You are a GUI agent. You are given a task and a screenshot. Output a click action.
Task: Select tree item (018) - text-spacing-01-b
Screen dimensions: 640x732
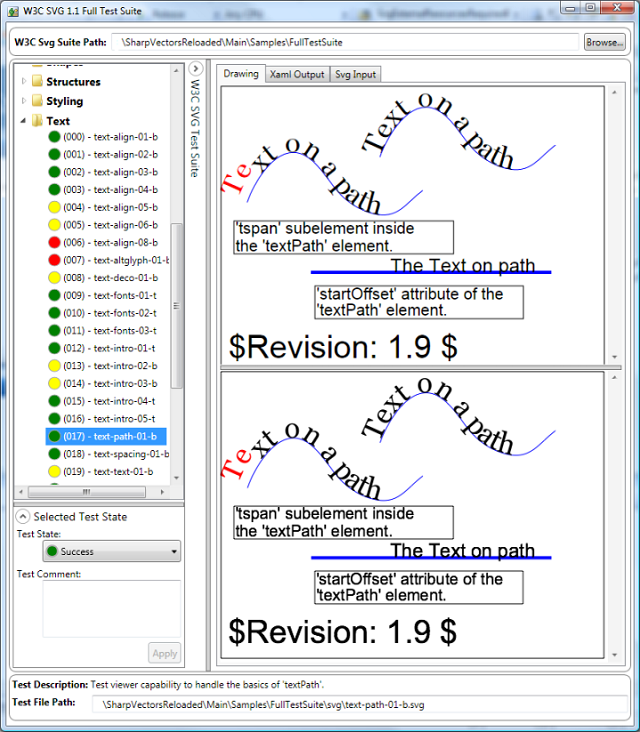click(x=116, y=454)
